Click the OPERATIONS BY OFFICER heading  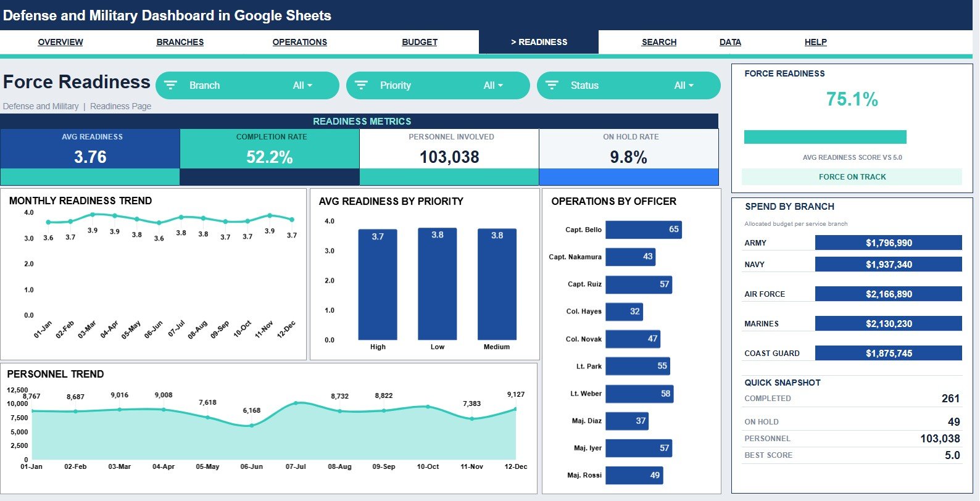click(613, 201)
